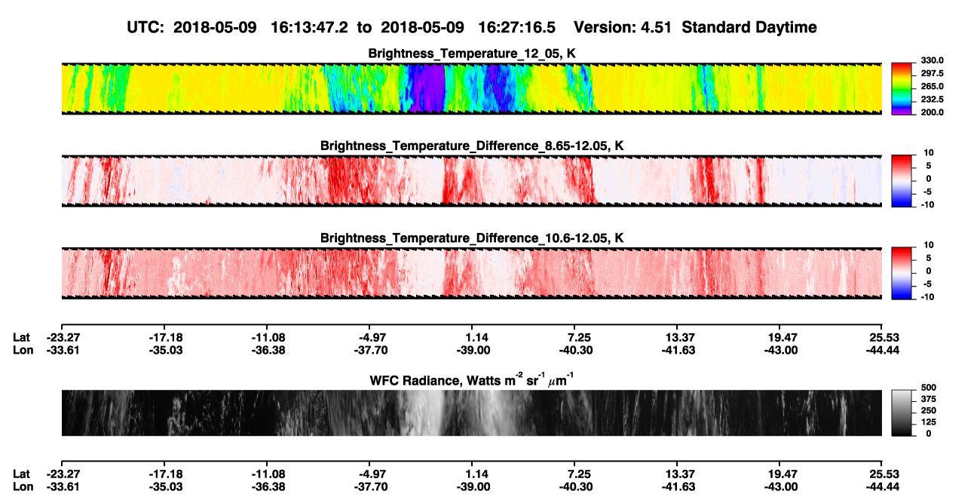Click the Lon axis label under the 10.6-12.05 panel
This screenshot has height=503, width=980.
(23, 350)
